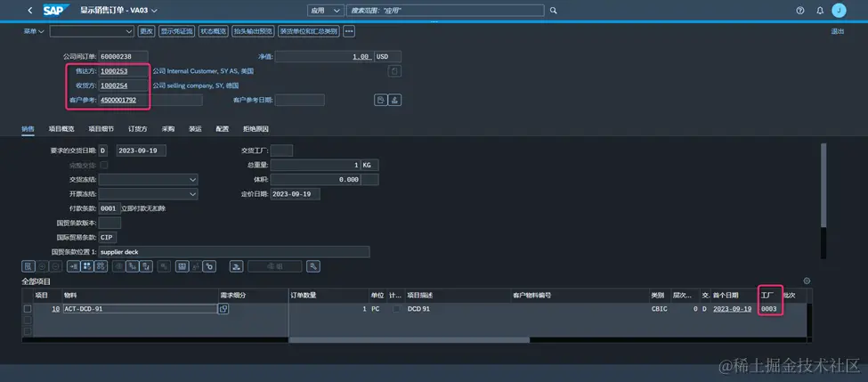
Task: Click the 退出 button
Action: click(838, 31)
